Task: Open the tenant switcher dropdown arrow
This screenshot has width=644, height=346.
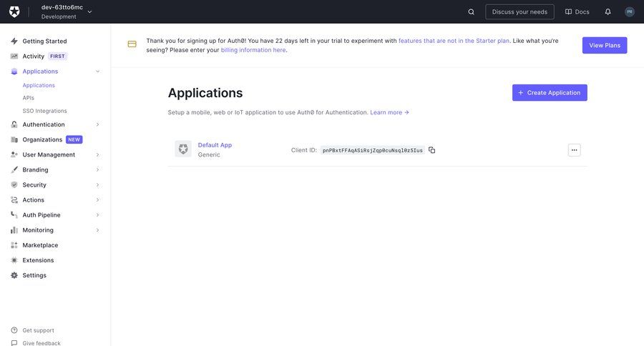Action: click(89, 12)
